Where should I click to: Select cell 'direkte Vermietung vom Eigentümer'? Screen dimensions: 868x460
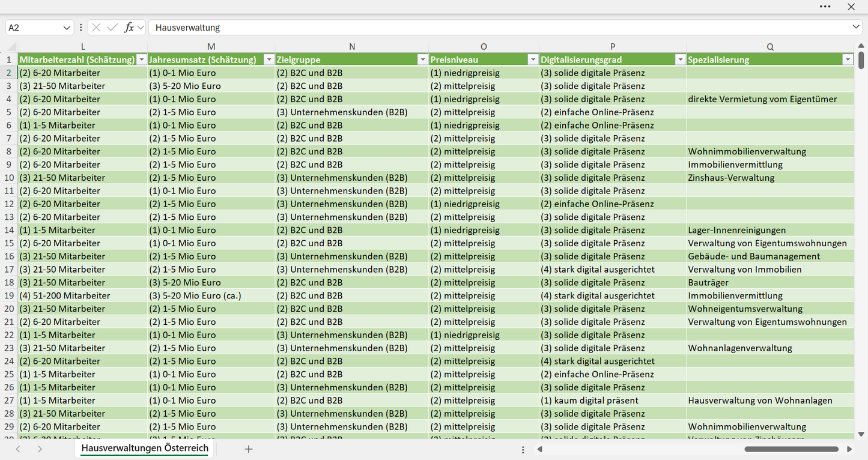click(770, 99)
